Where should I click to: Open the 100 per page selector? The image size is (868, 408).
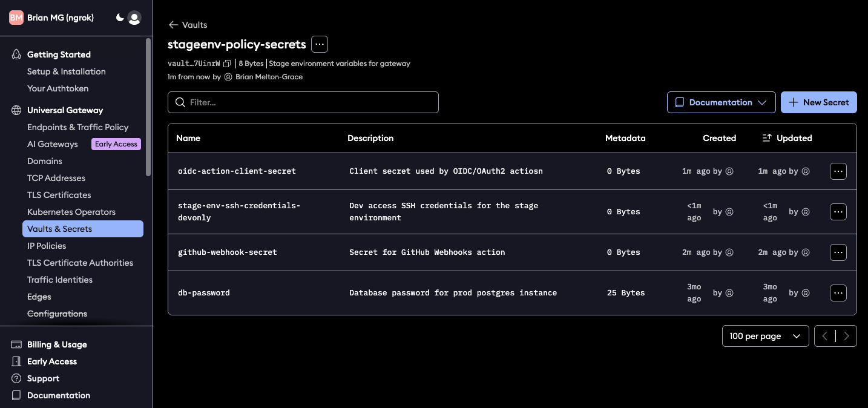pyautogui.click(x=764, y=335)
